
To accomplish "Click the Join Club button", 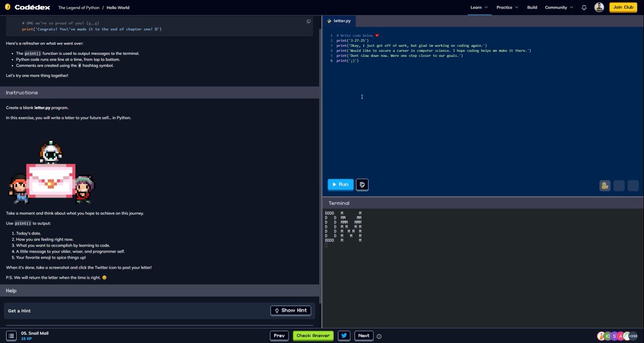I will pos(623,8).
